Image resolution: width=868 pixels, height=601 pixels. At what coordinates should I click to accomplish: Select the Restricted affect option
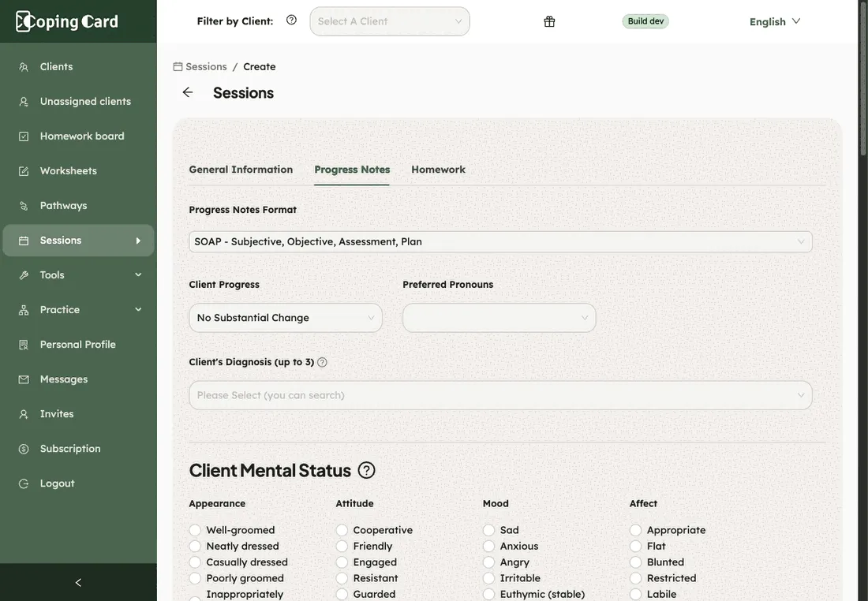(635, 578)
